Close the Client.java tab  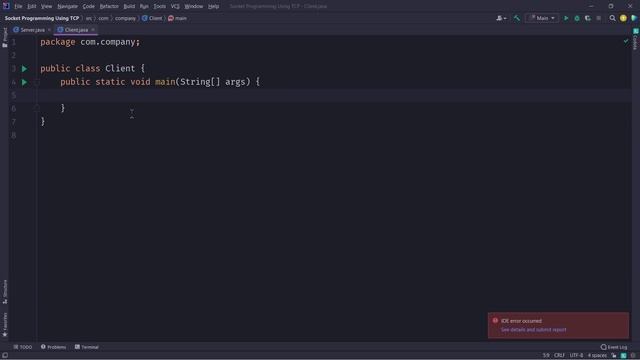point(93,30)
